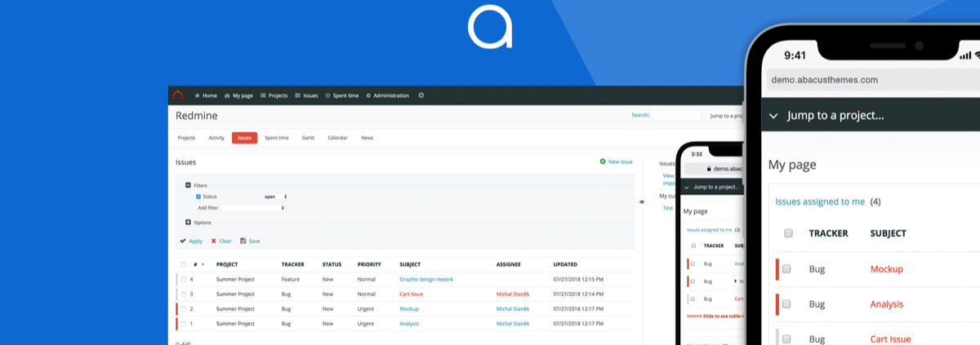The image size is (980, 345).
Task: Click the green New issue link
Action: pos(616,161)
